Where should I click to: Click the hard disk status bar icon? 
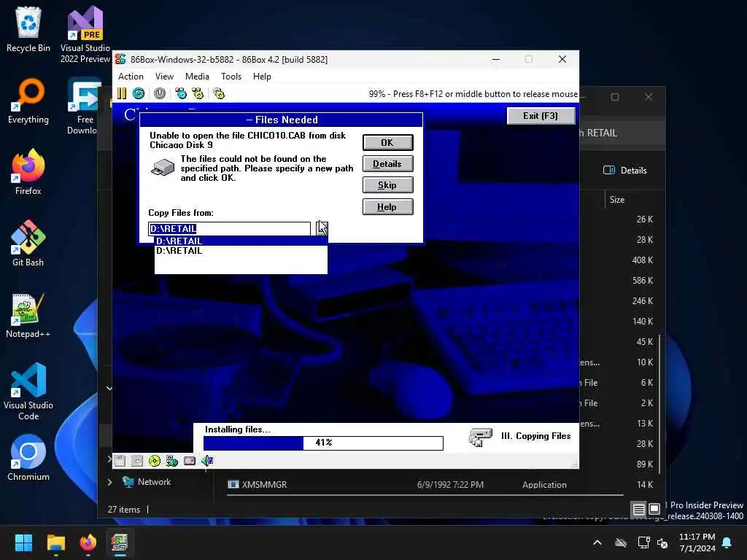[x=172, y=461]
